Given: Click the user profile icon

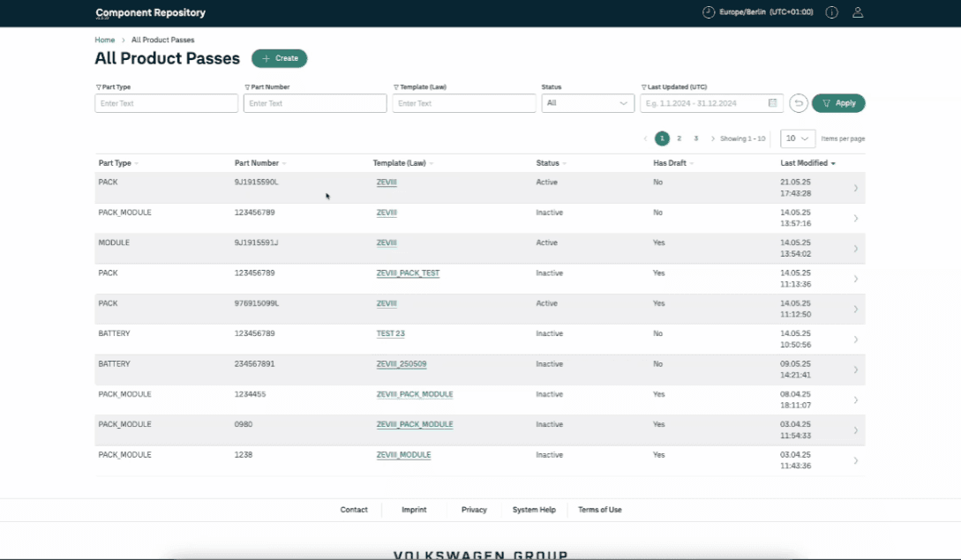Looking at the screenshot, I should (857, 12).
